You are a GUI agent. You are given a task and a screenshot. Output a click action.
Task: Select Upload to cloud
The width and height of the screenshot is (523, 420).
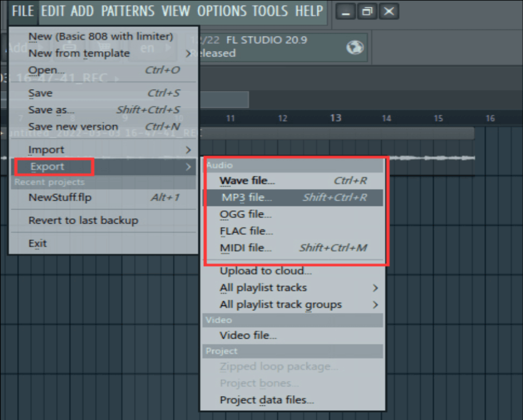265,271
